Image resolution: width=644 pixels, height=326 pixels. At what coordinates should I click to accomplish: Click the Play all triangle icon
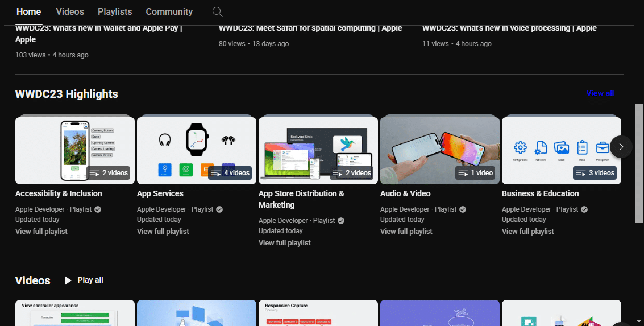click(x=68, y=280)
